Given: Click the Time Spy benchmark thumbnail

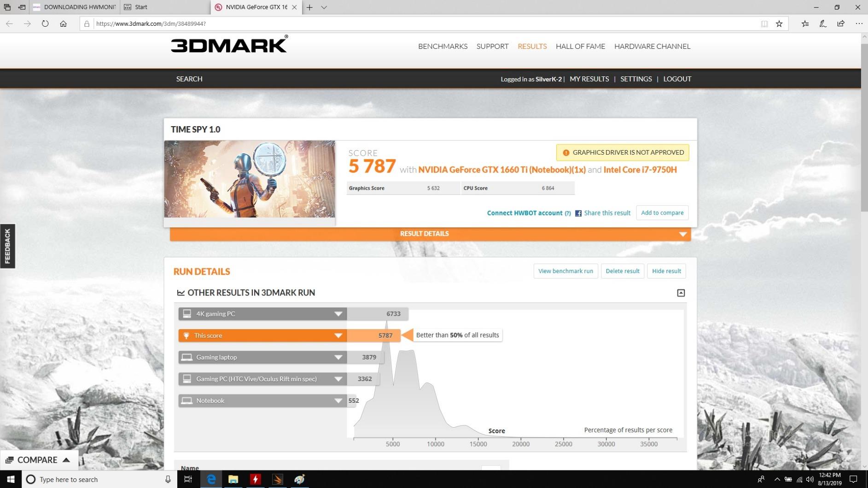Looking at the screenshot, I should [x=250, y=179].
